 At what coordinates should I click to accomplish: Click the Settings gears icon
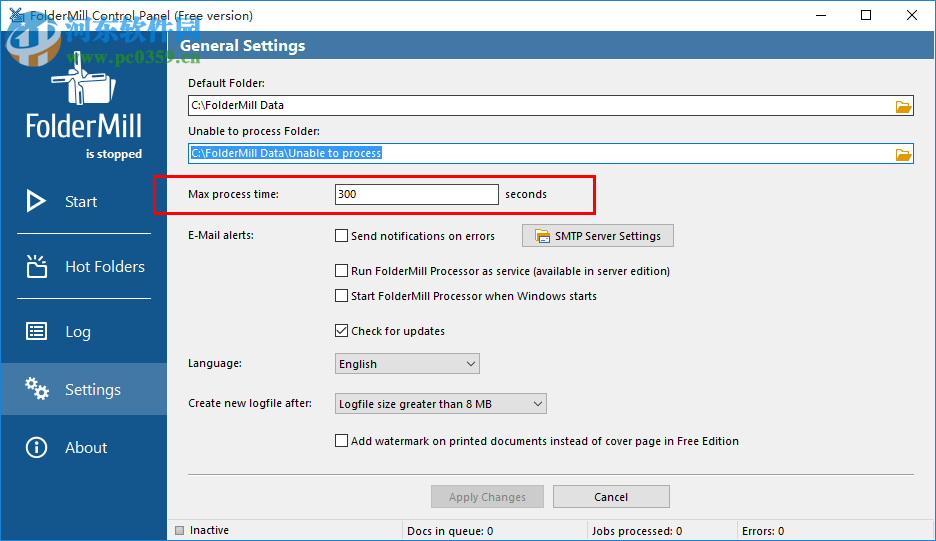pyautogui.click(x=37, y=389)
